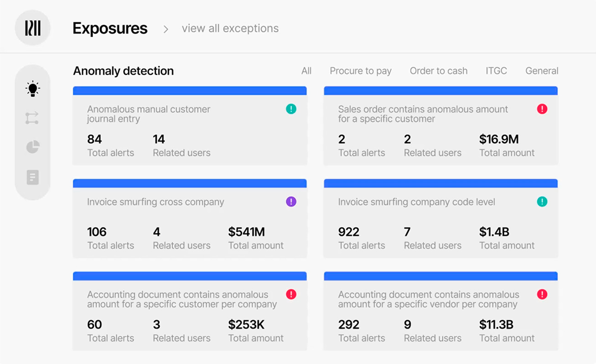Click the $253K total amount value

[246, 324]
